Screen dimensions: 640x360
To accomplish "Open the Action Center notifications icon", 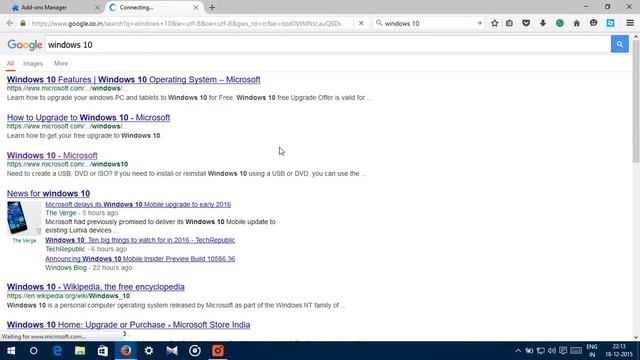I will point(563,351).
